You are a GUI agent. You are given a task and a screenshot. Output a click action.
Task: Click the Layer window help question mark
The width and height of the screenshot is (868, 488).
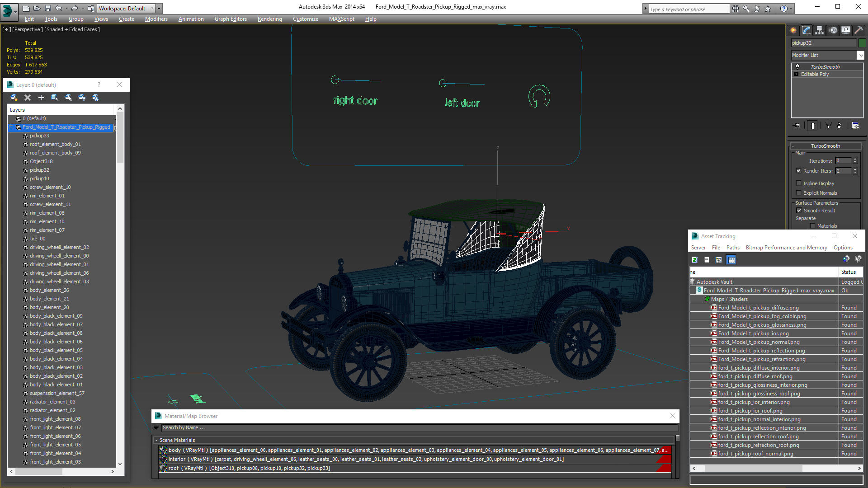point(99,84)
